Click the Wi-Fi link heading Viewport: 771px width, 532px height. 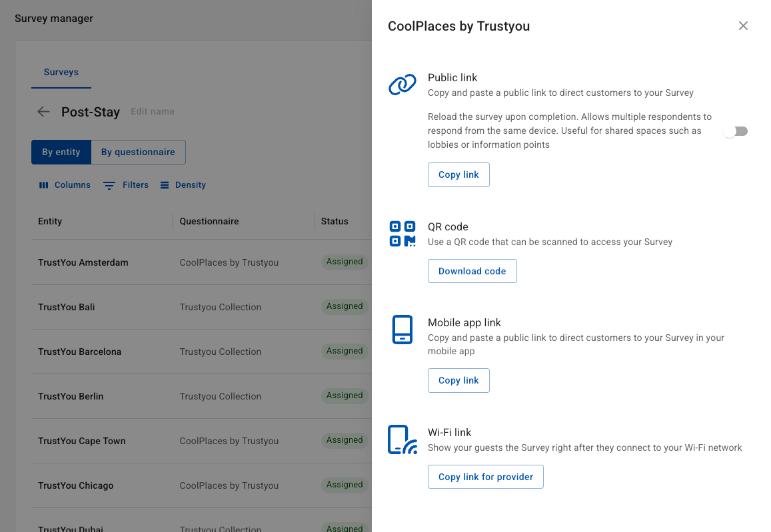(x=449, y=433)
